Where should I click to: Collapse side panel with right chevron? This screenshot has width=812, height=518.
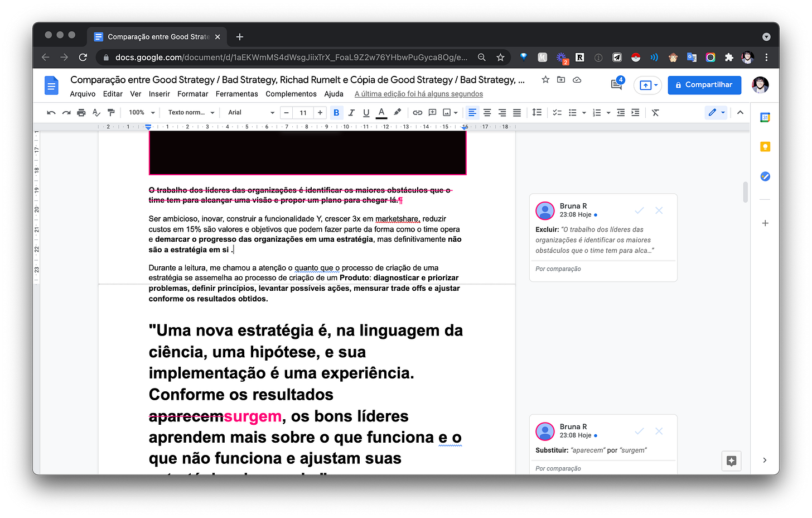pyautogui.click(x=765, y=460)
